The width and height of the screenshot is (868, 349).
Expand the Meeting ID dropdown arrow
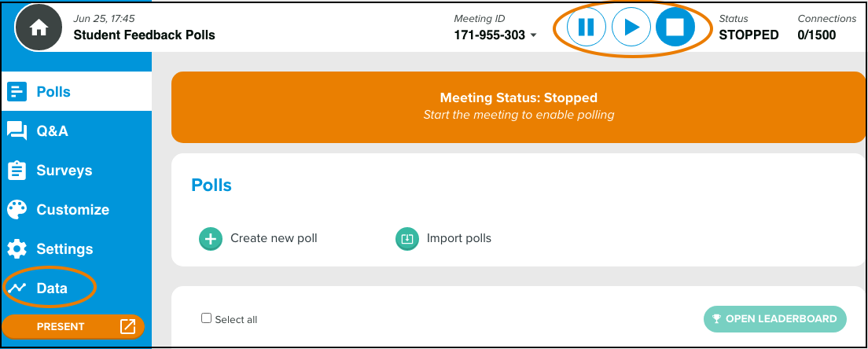[534, 35]
